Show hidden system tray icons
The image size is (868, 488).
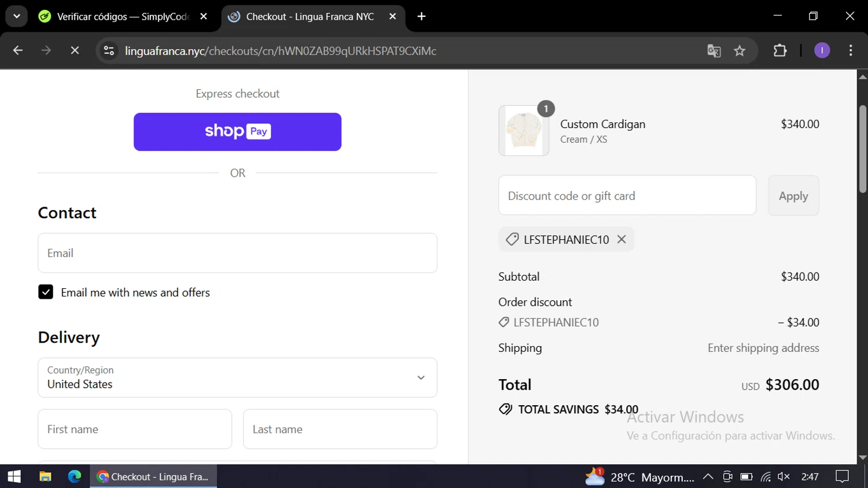(708, 476)
